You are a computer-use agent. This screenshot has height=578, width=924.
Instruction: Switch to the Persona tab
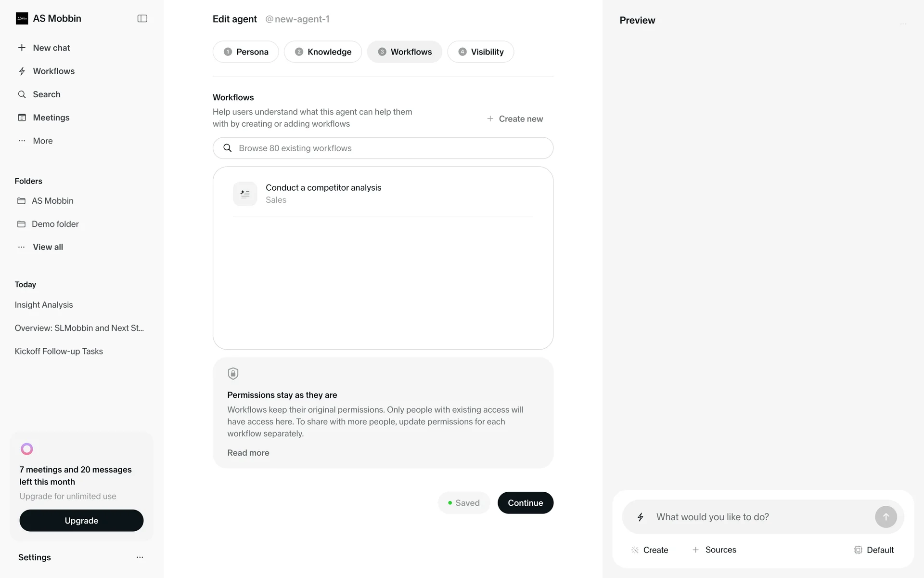coord(245,52)
